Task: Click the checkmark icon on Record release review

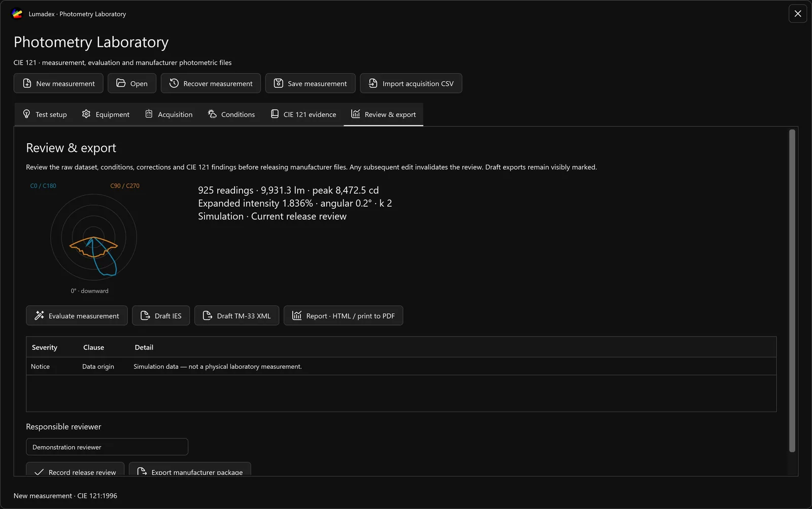Action: tap(39, 472)
